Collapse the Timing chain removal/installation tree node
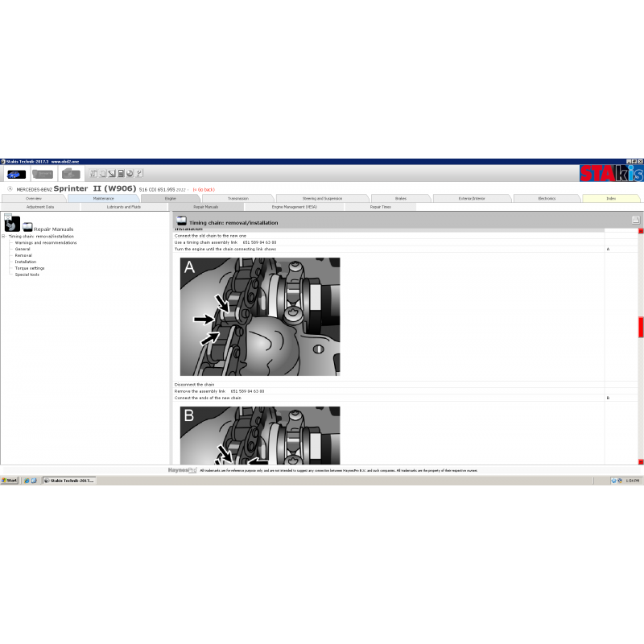 4,236
